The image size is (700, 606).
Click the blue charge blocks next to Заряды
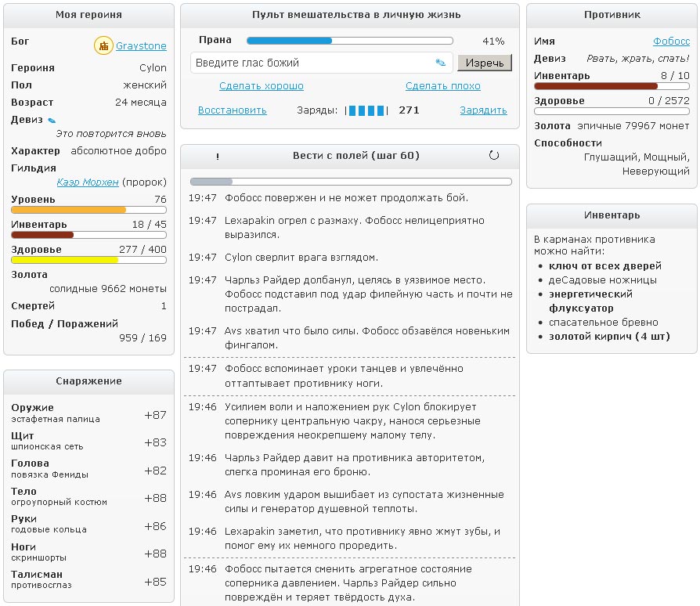pyautogui.click(x=366, y=110)
